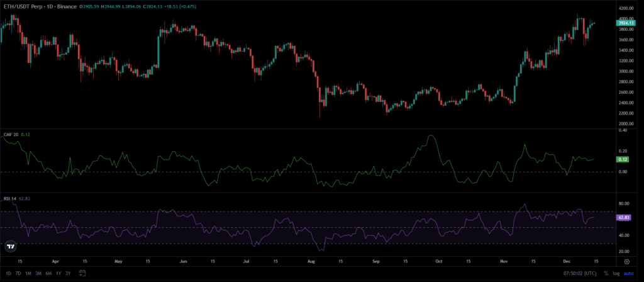Click the 2000.00 price axis label
The image size is (644, 282).
pos(625,124)
